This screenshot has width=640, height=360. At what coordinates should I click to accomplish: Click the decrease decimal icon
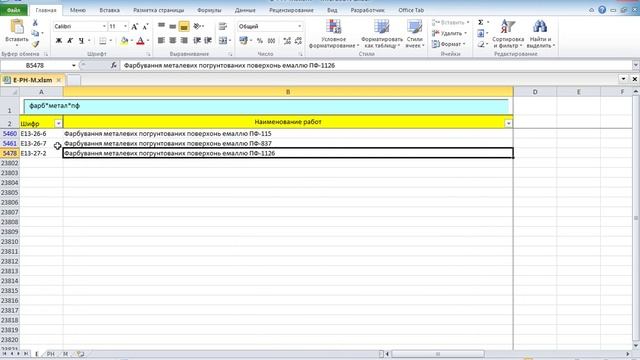[x=298, y=40]
